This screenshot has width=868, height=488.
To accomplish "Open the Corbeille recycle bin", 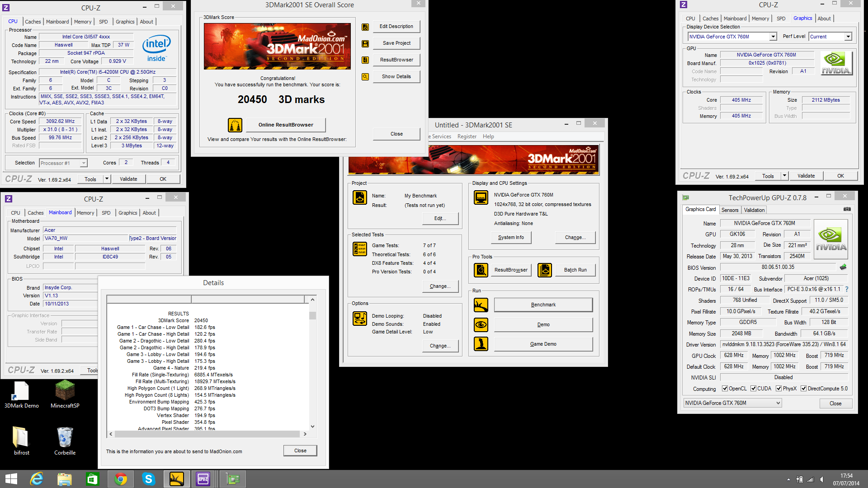I will (x=65, y=441).
